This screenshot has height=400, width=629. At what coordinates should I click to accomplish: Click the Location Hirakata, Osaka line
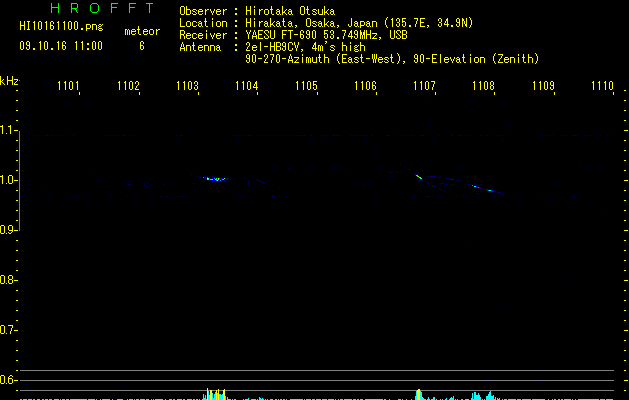pos(326,23)
